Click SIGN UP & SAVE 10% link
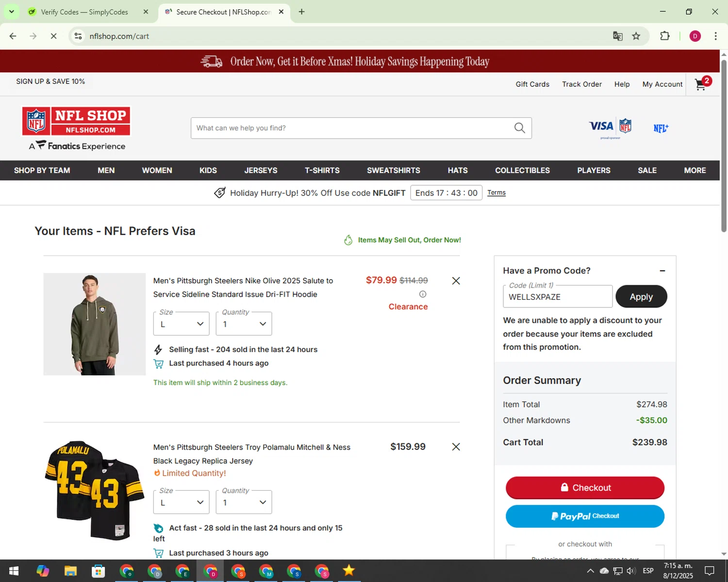728x582 pixels. coord(50,81)
